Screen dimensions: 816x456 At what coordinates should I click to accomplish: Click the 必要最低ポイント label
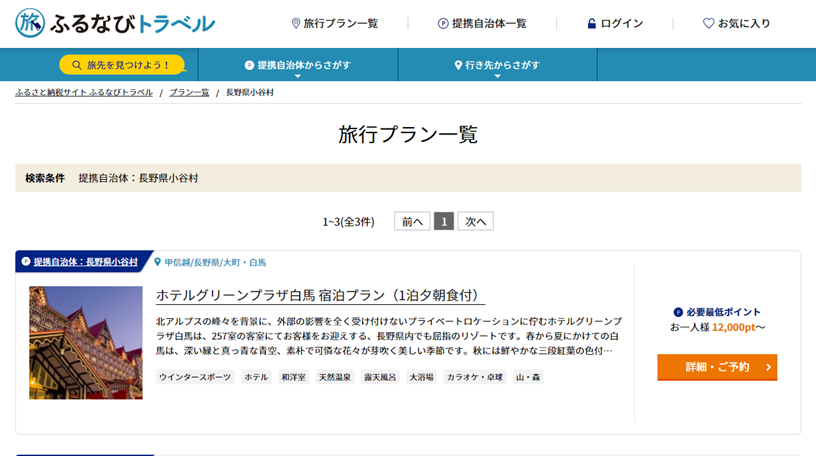pyautogui.click(x=723, y=312)
